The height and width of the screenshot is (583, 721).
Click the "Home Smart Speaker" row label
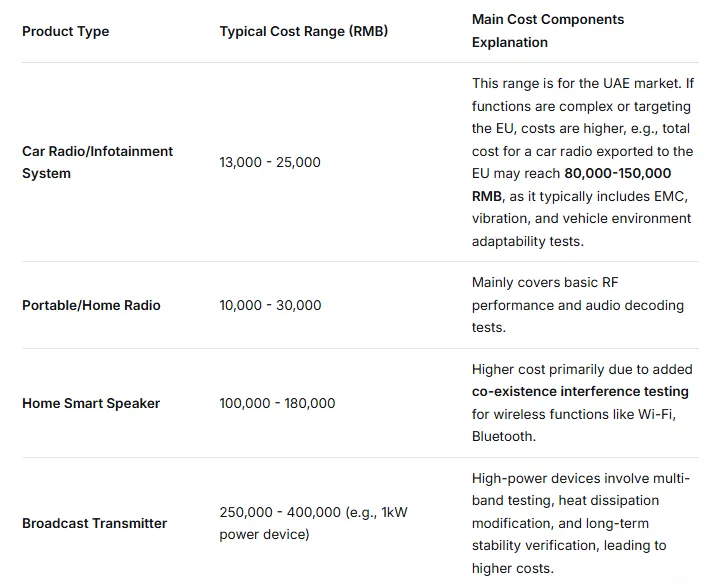(x=91, y=403)
